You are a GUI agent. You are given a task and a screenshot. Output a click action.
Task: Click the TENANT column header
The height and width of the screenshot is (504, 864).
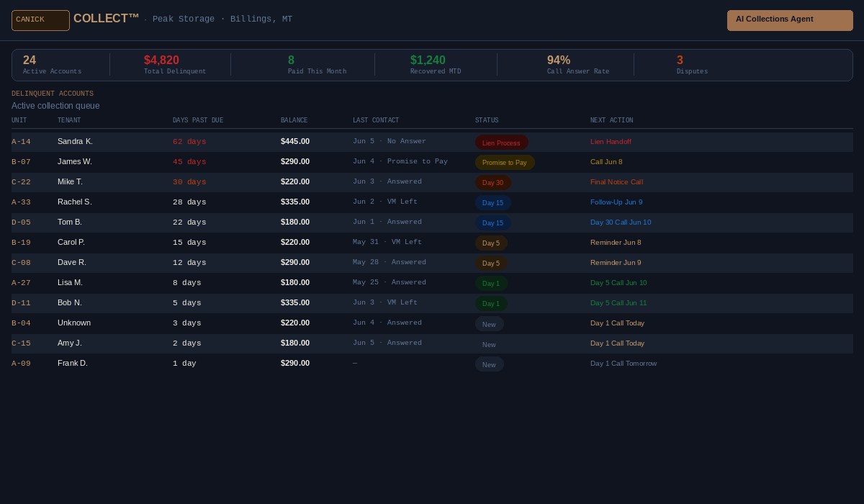pos(69,120)
